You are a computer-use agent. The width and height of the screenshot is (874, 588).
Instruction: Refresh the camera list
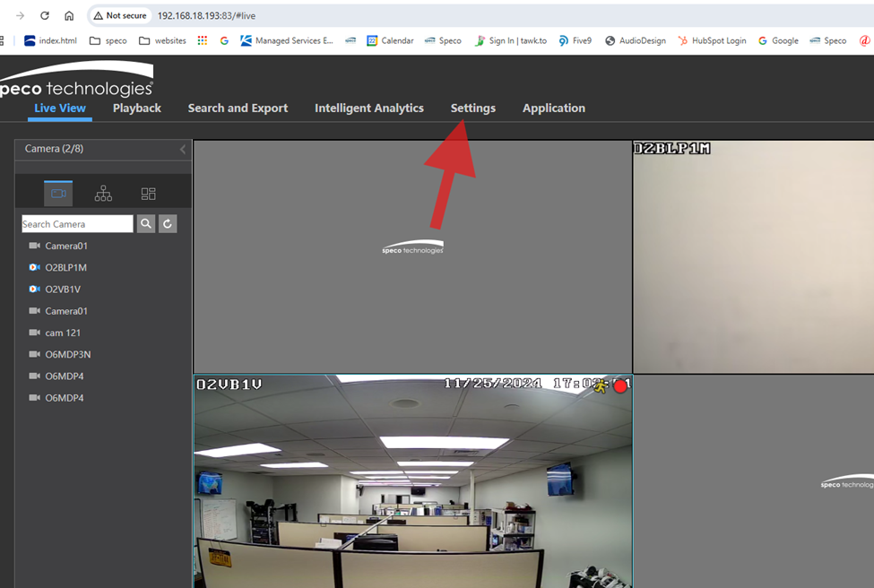pyautogui.click(x=167, y=223)
